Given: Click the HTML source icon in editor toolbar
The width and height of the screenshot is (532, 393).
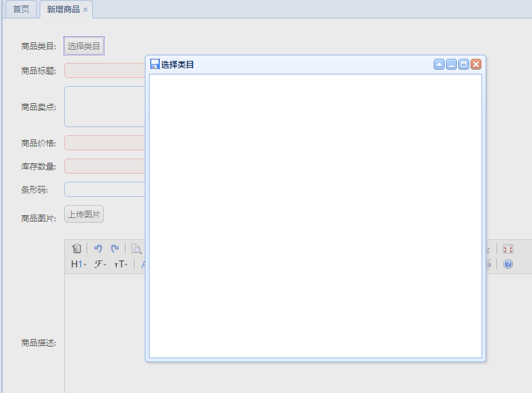Looking at the screenshot, I should coord(76,249).
